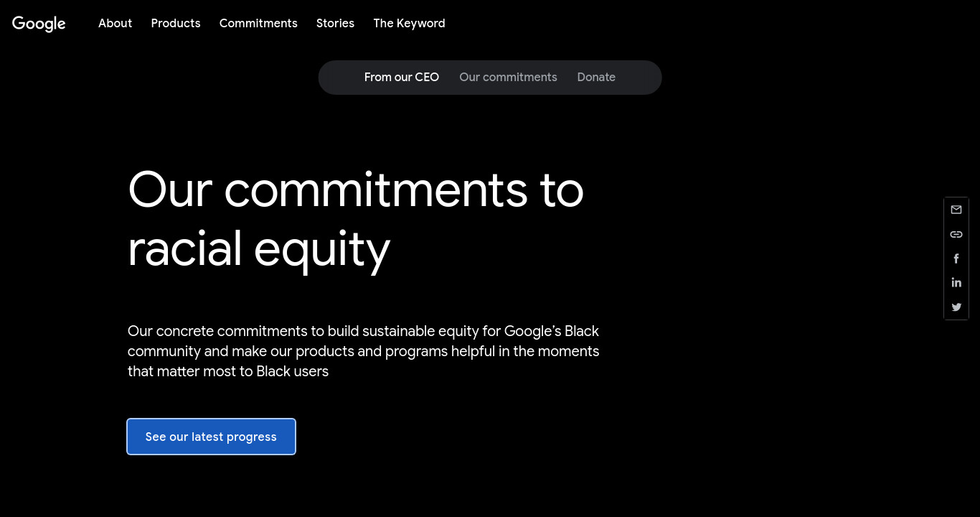The width and height of the screenshot is (980, 517).
Task: Open The Keyword blog link
Action: [x=409, y=23]
